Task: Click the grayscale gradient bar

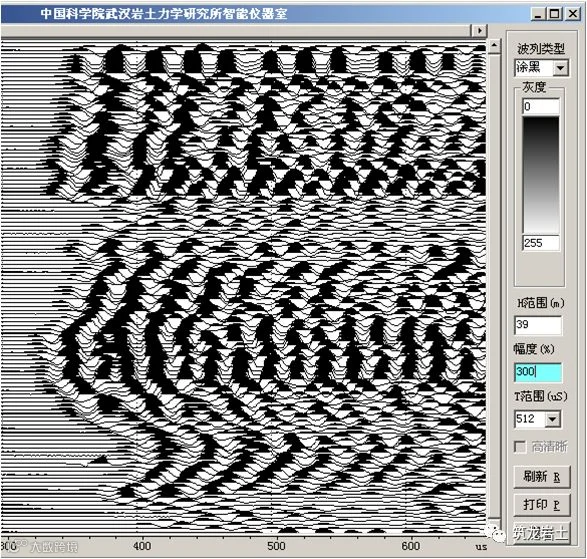Action: pos(541,175)
